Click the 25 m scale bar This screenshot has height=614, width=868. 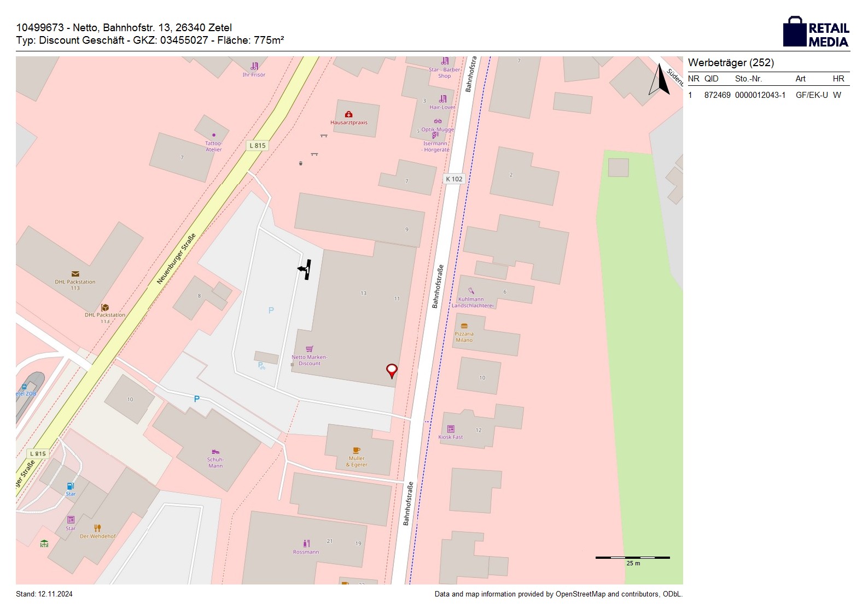[632, 558]
